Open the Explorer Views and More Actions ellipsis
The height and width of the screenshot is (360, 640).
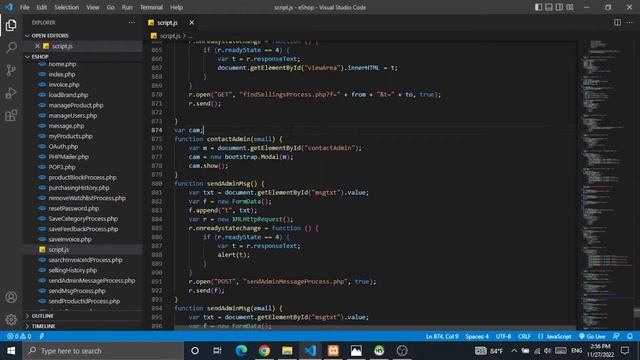tap(131, 22)
